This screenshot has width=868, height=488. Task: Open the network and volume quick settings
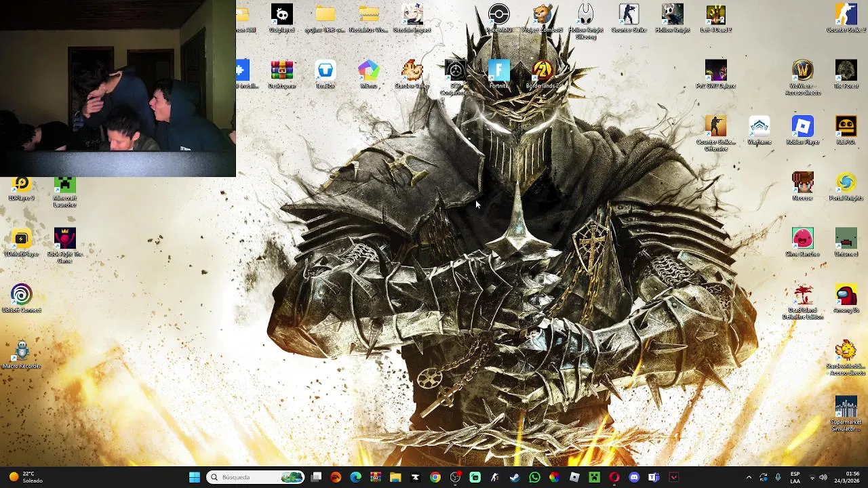coord(818,477)
